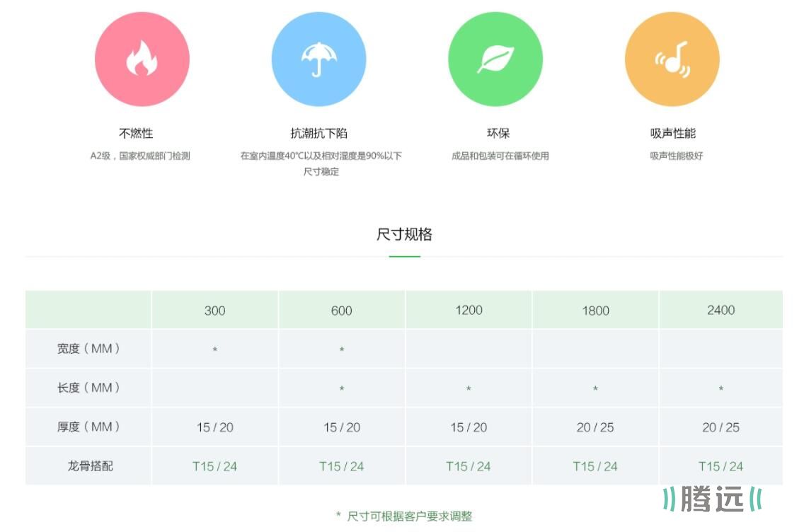Click the 宽度（MM） row label
The height and width of the screenshot is (532, 804).
(89, 349)
